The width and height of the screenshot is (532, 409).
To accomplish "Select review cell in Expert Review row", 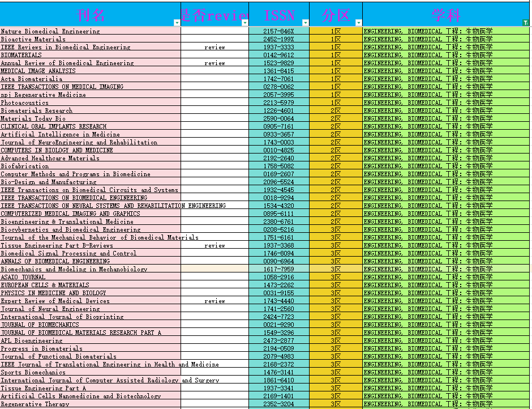I will (214, 301).
